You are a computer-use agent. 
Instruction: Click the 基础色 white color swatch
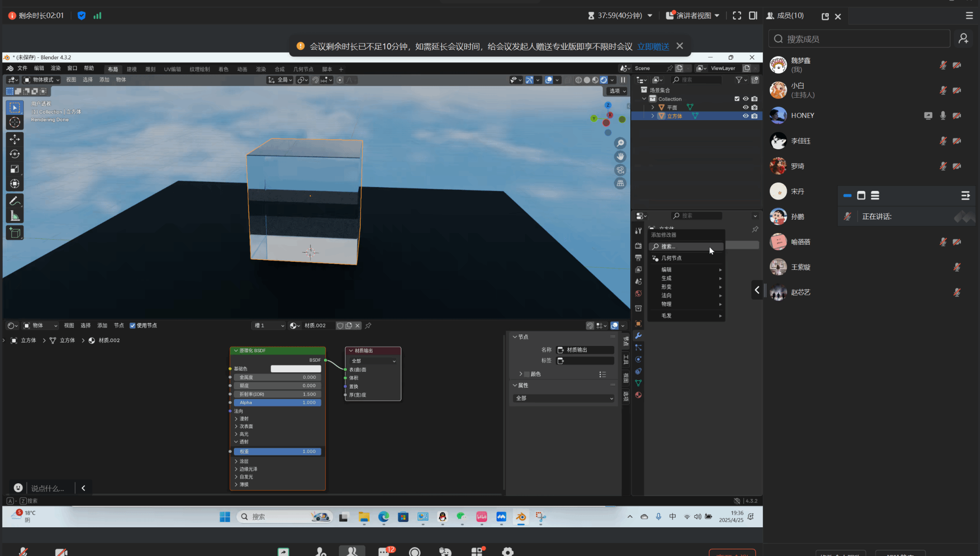[x=296, y=368]
